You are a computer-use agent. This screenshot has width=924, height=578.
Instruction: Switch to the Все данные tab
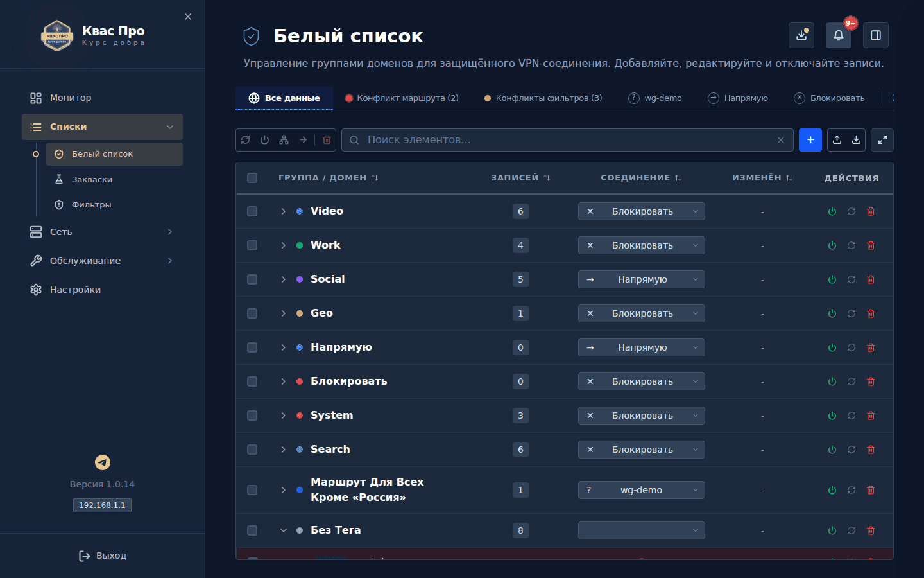[284, 98]
